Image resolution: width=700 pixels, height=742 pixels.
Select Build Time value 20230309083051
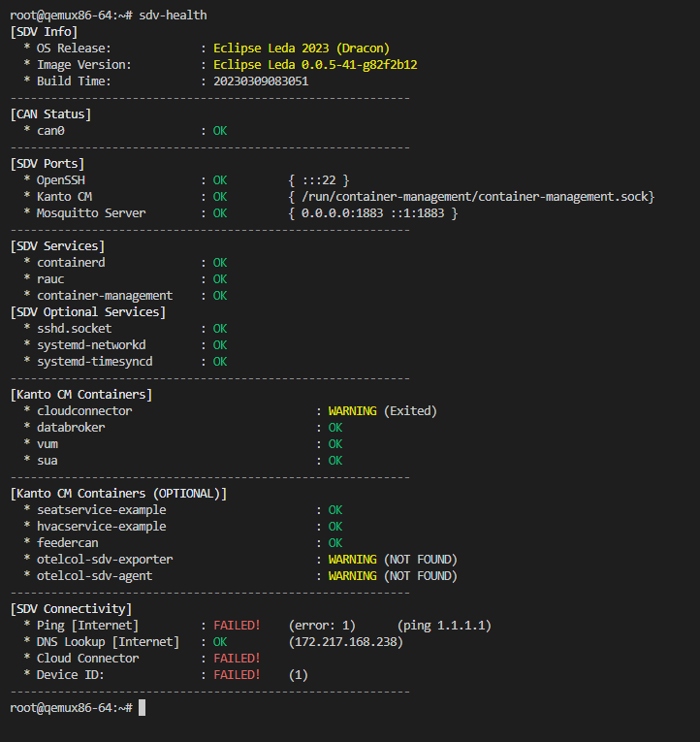click(261, 81)
